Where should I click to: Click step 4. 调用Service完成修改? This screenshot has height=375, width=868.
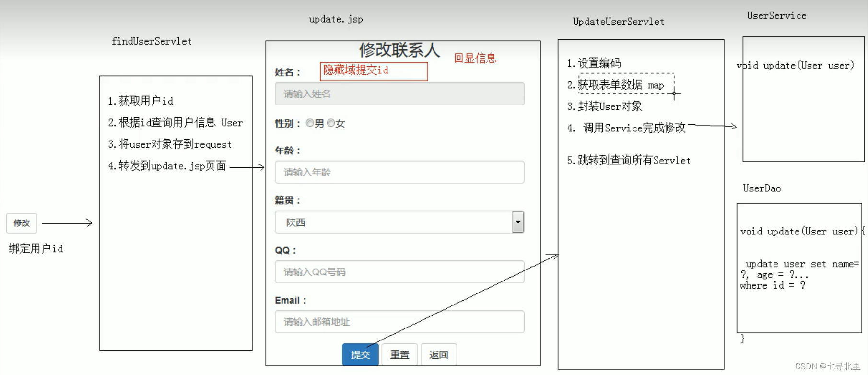tap(626, 128)
